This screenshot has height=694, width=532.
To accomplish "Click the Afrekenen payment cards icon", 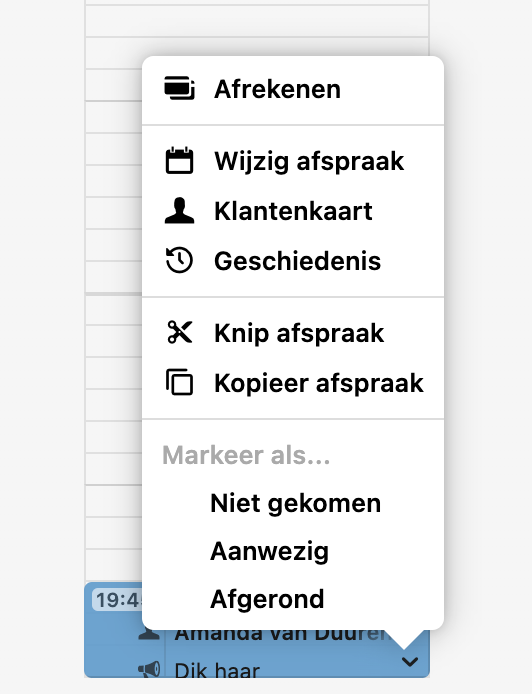I will [x=179, y=89].
